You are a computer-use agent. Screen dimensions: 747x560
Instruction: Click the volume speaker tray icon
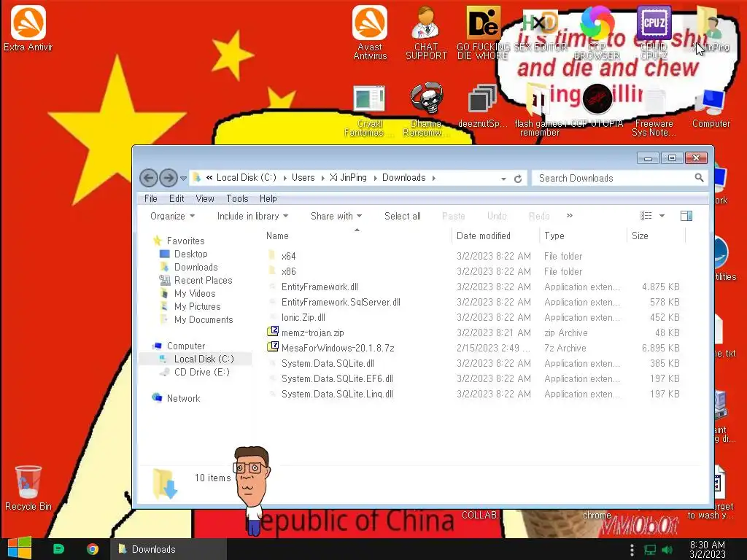click(x=667, y=550)
